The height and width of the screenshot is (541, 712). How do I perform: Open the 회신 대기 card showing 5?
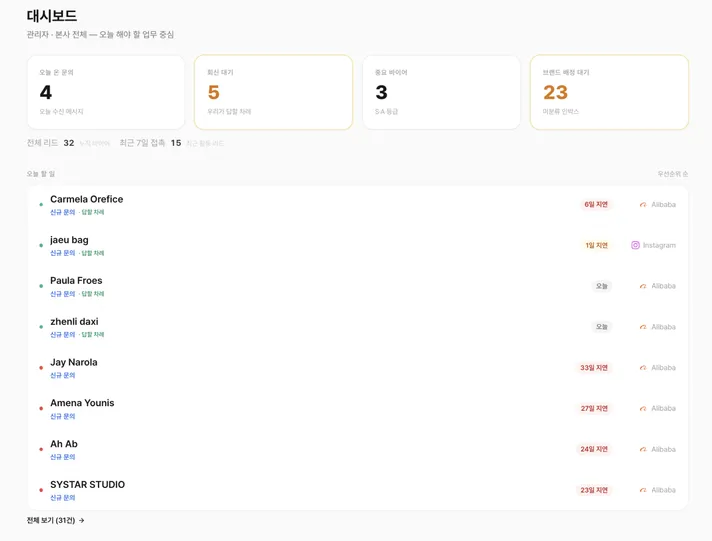click(x=273, y=92)
